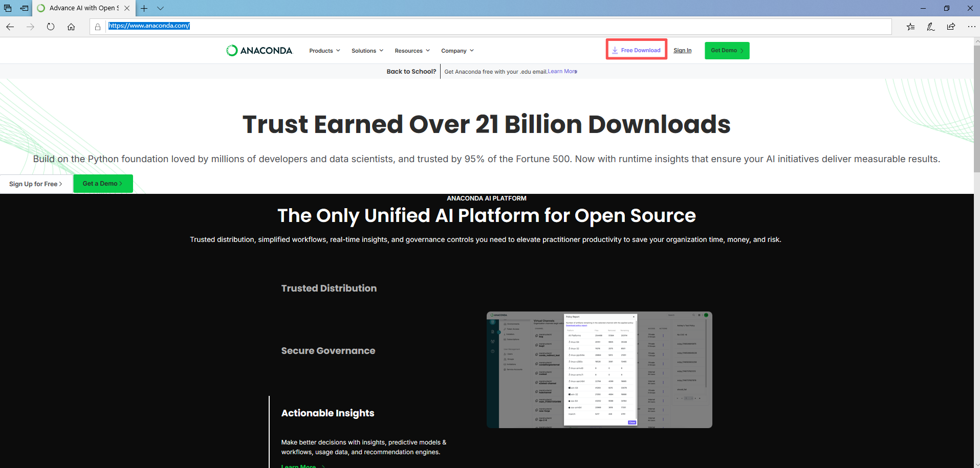
Task: Select the Secure Governance tab
Action: tap(328, 350)
